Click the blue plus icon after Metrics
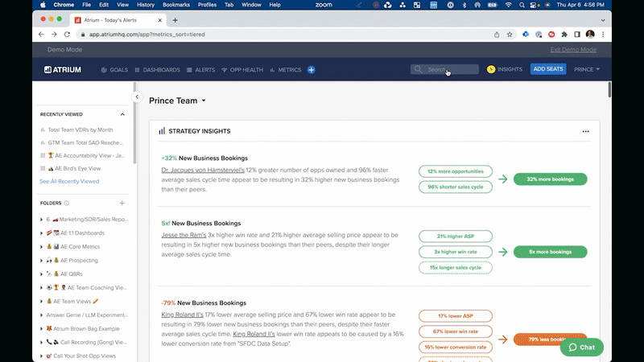The image size is (644, 362). [x=312, y=70]
